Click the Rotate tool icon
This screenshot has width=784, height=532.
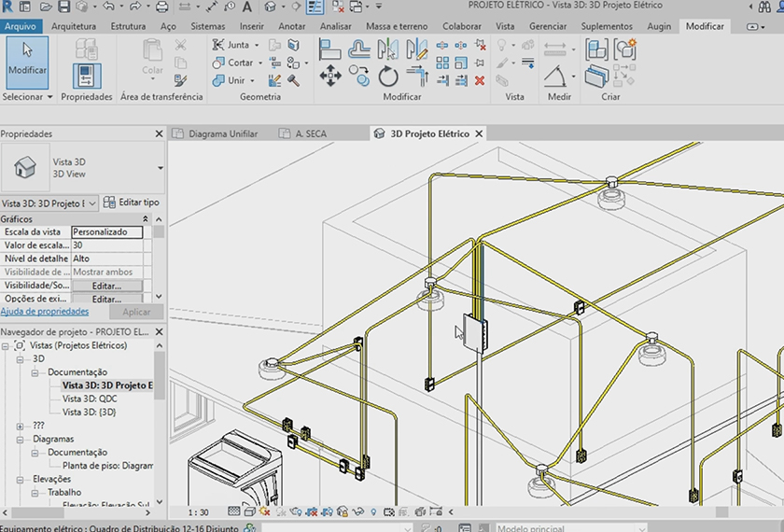point(388,77)
